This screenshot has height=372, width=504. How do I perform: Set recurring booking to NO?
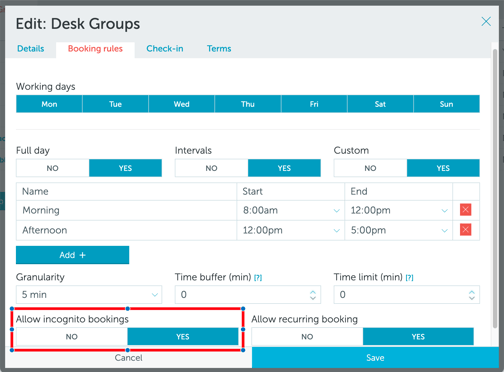coord(307,337)
